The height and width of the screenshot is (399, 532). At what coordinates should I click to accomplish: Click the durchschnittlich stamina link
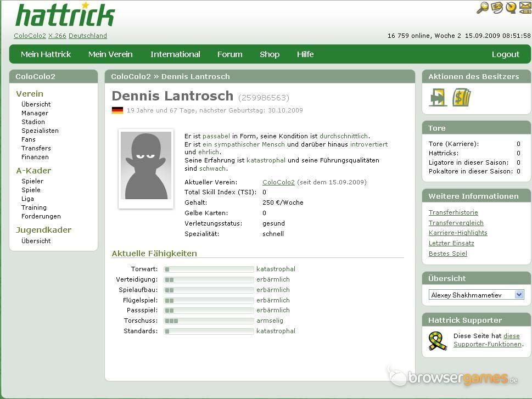(x=344, y=136)
